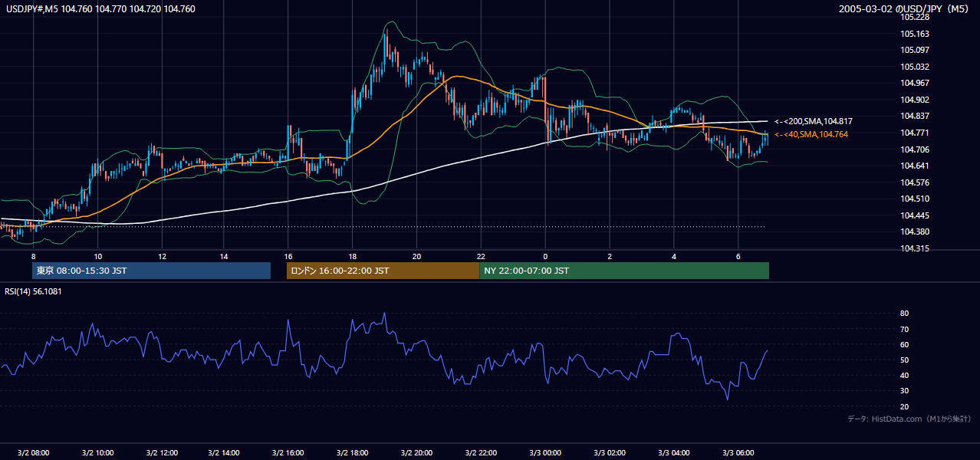Click the 3/2 14:00 date label
Viewport: 980px width, 460px height.
click(x=225, y=453)
